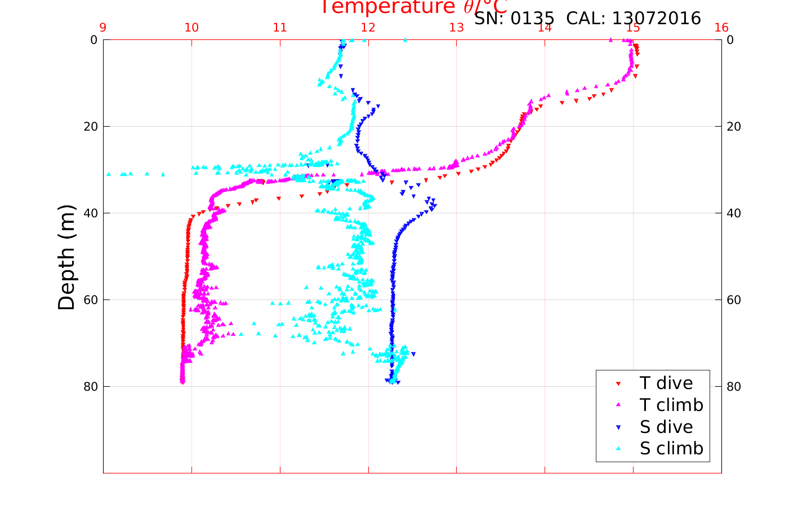Click the left depth tick label 0
Screen dimensions: 798x532
[93, 40]
